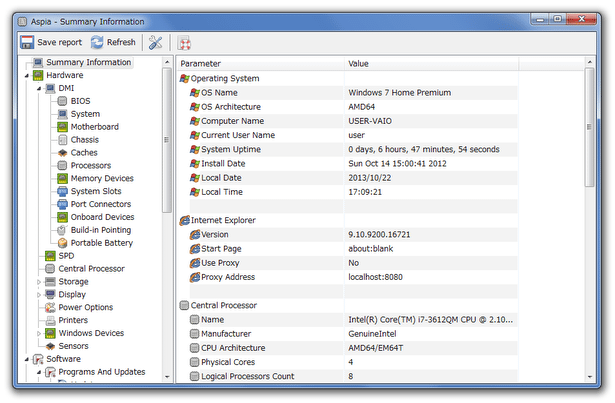Click the lifebuoy help icon in toolbar
Image resolution: width=615 pixels, height=403 pixels.
[184, 43]
